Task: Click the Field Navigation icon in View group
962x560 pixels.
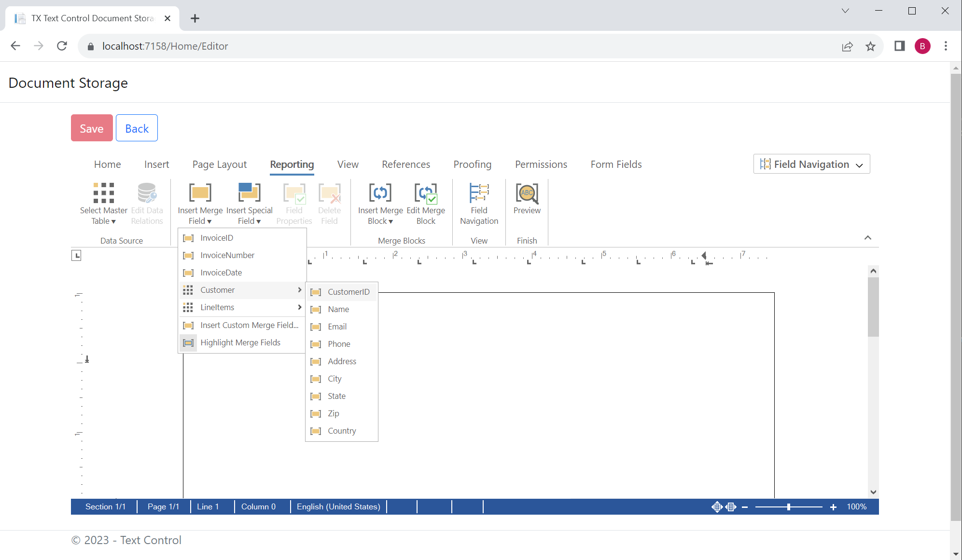Action: click(479, 203)
